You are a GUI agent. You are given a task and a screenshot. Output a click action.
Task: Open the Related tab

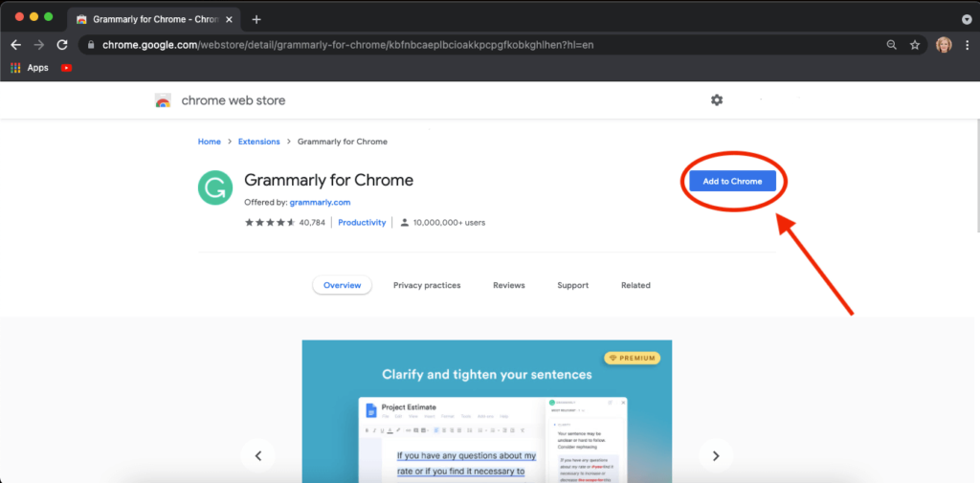pos(635,285)
